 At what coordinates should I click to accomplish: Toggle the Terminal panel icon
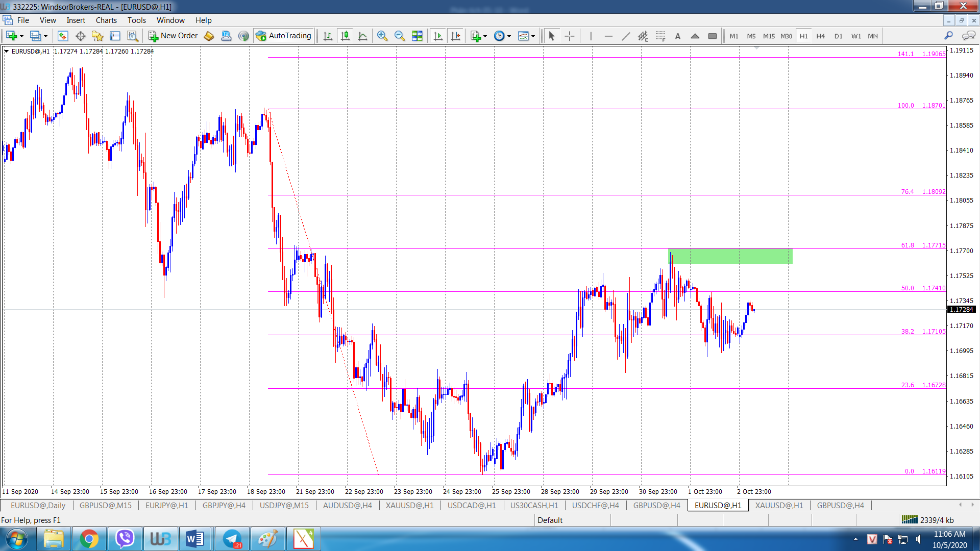[x=115, y=36]
